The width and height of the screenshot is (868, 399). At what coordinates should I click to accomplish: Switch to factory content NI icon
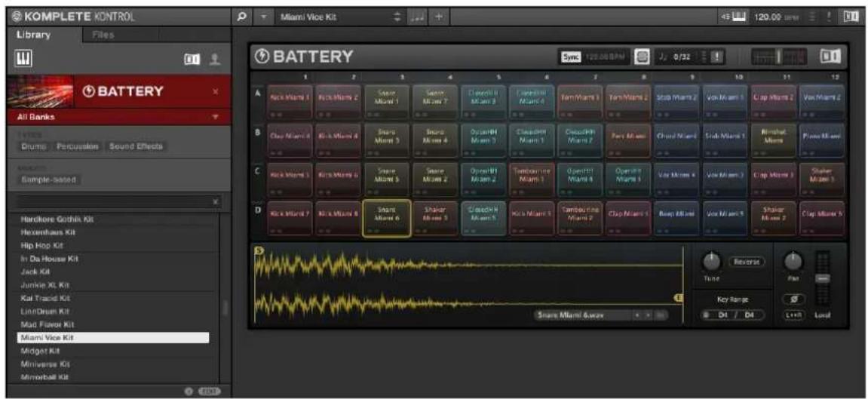pyautogui.click(x=191, y=60)
